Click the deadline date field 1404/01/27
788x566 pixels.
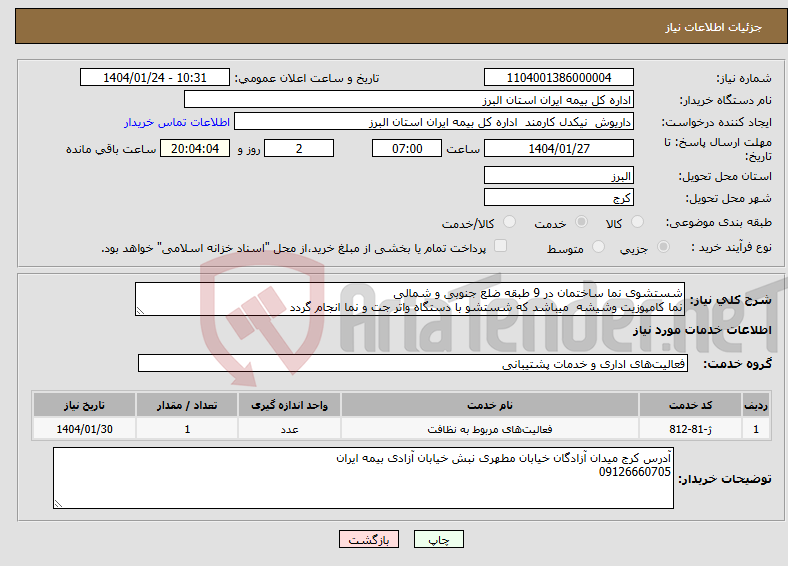pos(558,148)
